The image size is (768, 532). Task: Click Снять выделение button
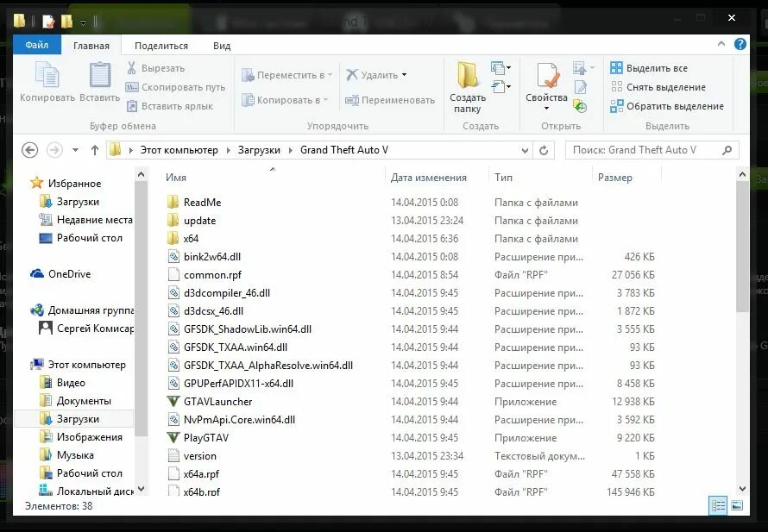point(658,87)
